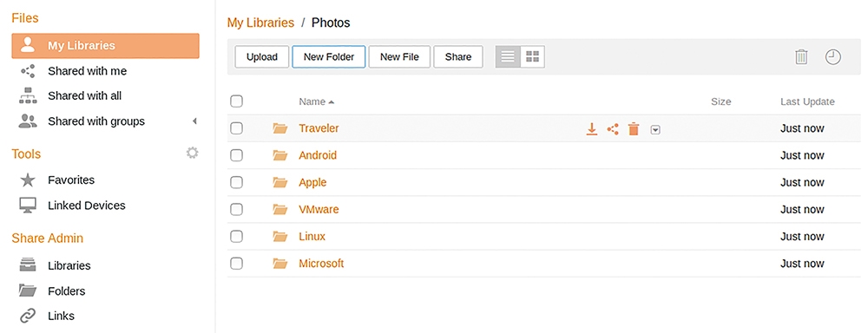Image resolution: width=868 pixels, height=333 pixels.
Task: Open the VMware folder link
Action: tap(319, 210)
